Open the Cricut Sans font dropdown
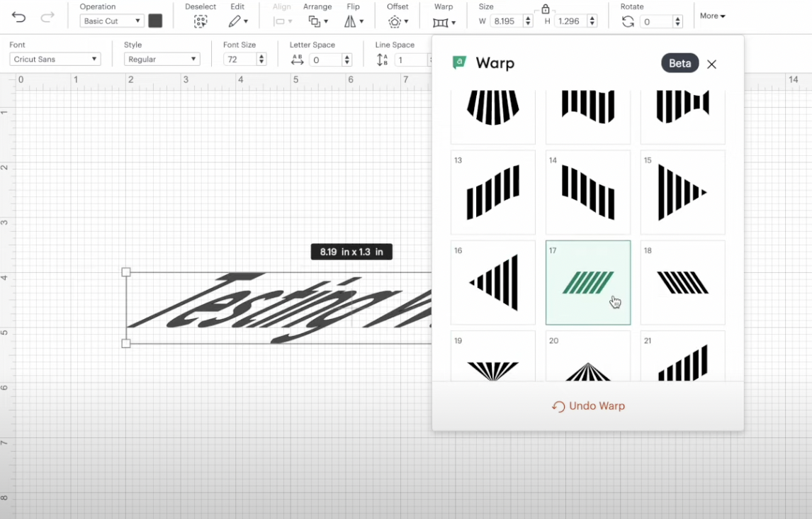Image resolution: width=812 pixels, height=519 pixels. [x=55, y=59]
